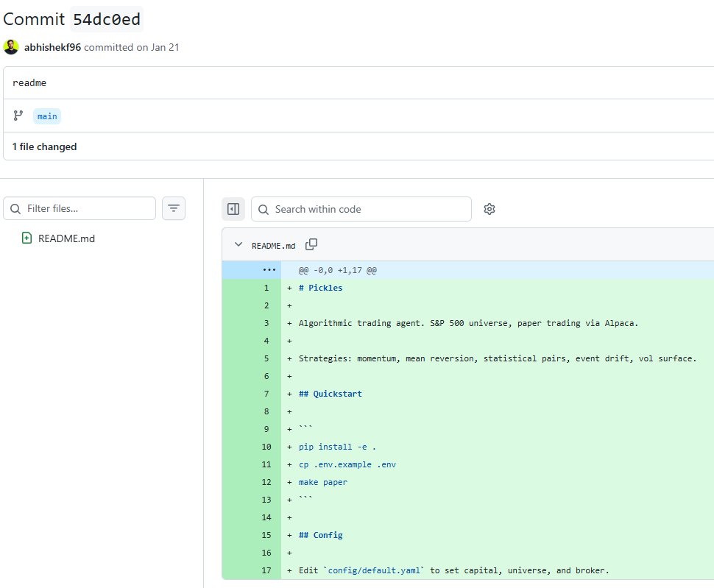Click the added-file icon beside README.md

[x=26, y=238]
